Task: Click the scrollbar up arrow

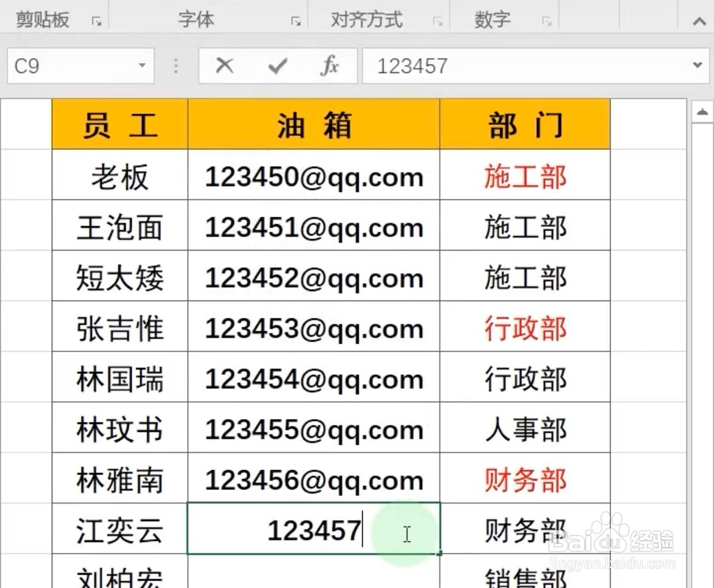Action: (703, 112)
